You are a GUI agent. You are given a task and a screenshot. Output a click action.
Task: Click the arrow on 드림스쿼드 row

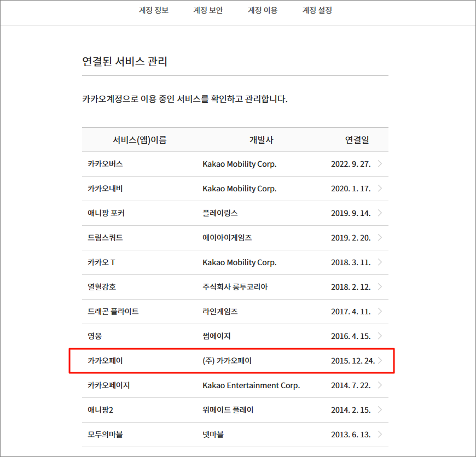click(x=380, y=238)
